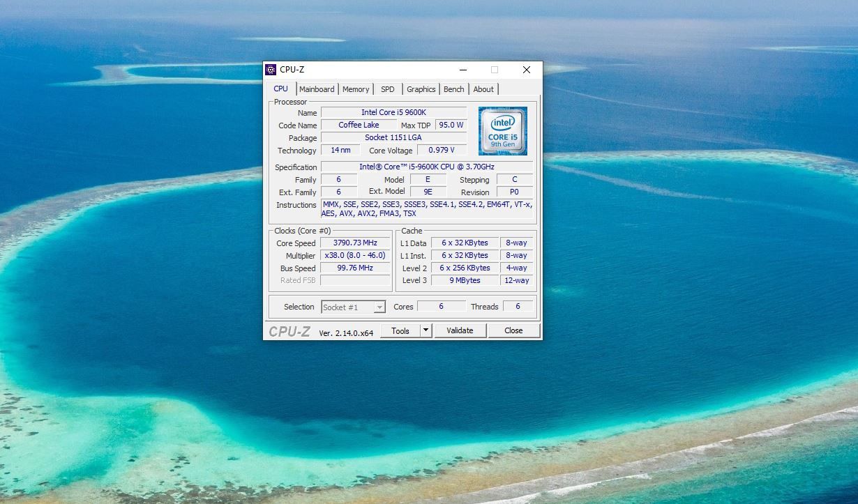The height and width of the screenshot is (504, 858).
Task: Click the Specification field i5-9600K CPU @ 3.70GHz
Action: coord(427,167)
